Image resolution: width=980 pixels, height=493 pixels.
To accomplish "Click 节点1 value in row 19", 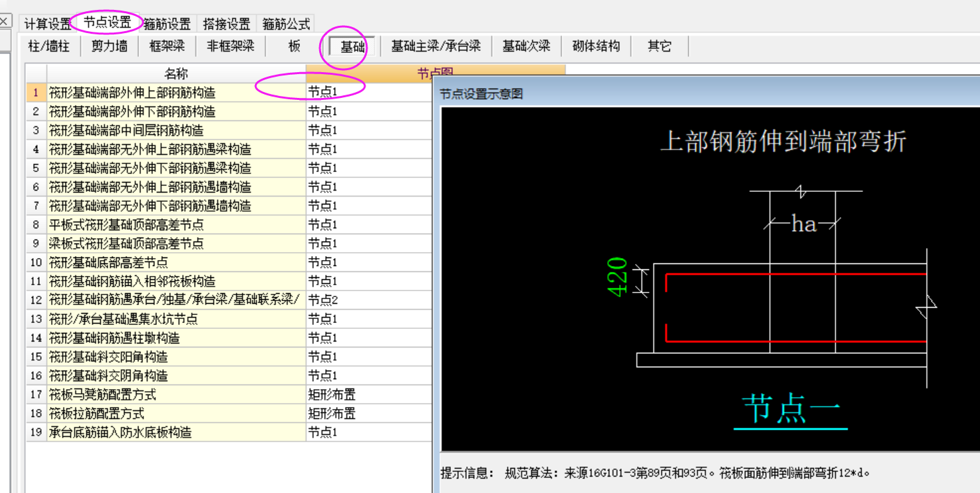I will (322, 432).
